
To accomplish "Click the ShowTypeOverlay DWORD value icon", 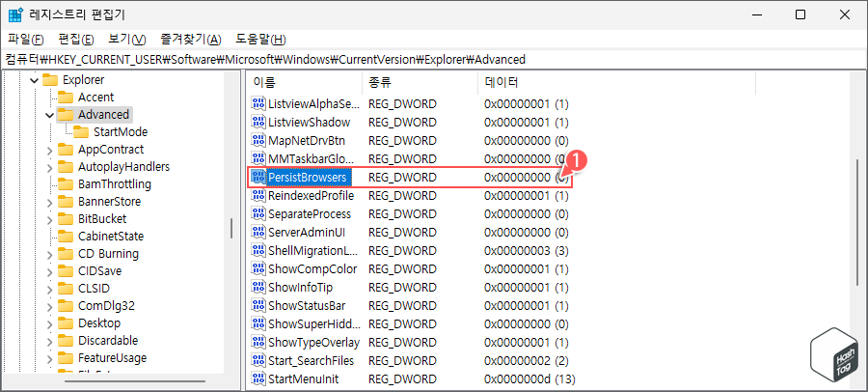I will (258, 343).
